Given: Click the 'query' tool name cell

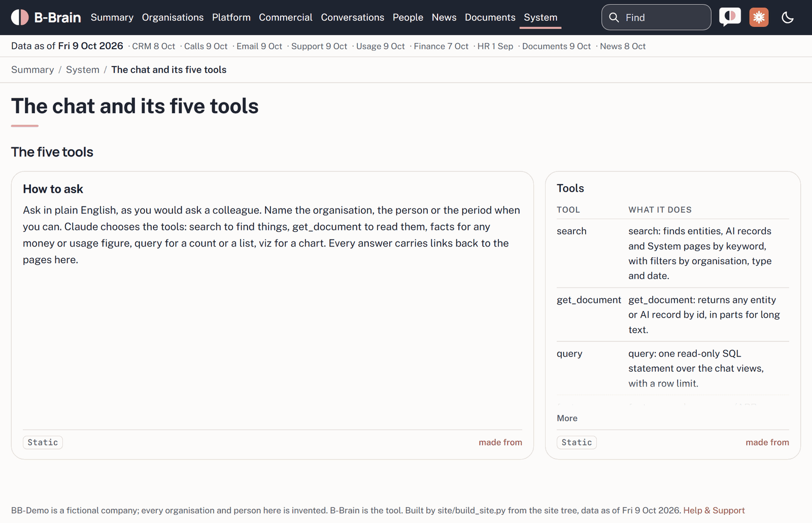Looking at the screenshot, I should 569,354.
